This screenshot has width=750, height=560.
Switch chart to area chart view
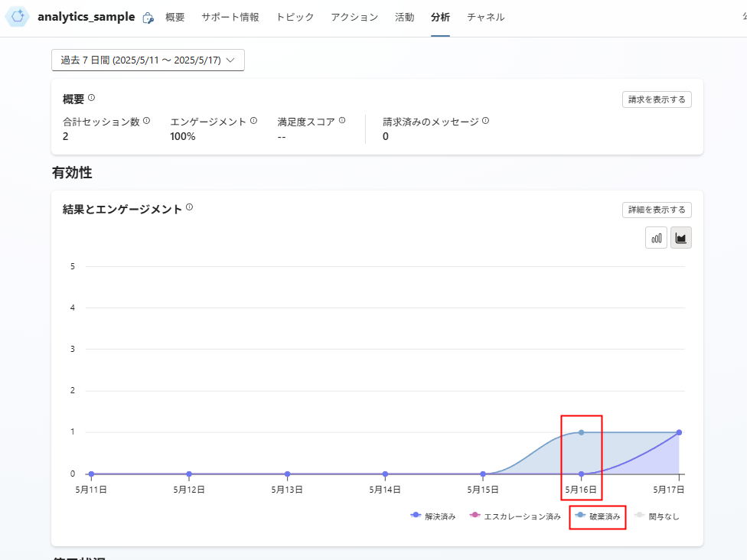pyautogui.click(x=681, y=238)
